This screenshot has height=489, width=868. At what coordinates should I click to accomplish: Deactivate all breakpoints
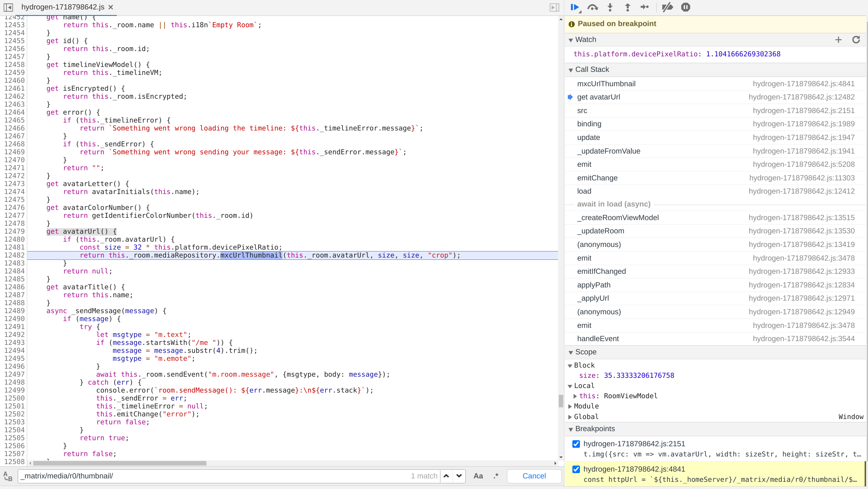tap(667, 7)
